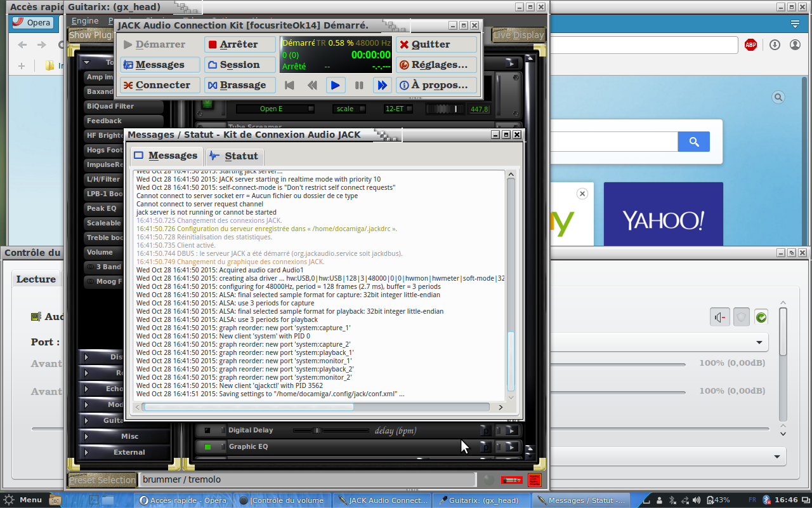
Task: Open the Open E tuning dropdown
Action: [275, 109]
